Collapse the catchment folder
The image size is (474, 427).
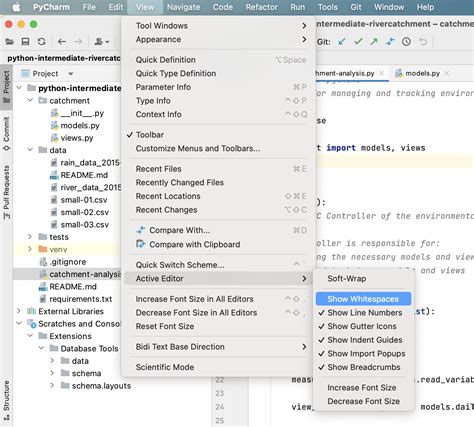click(x=30, y=100)
